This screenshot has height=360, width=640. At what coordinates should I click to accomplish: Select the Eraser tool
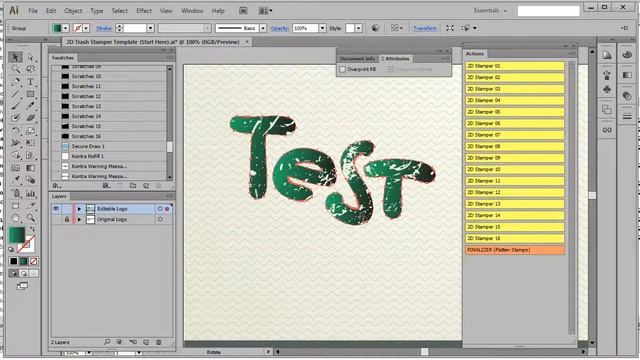click(31, 118)
